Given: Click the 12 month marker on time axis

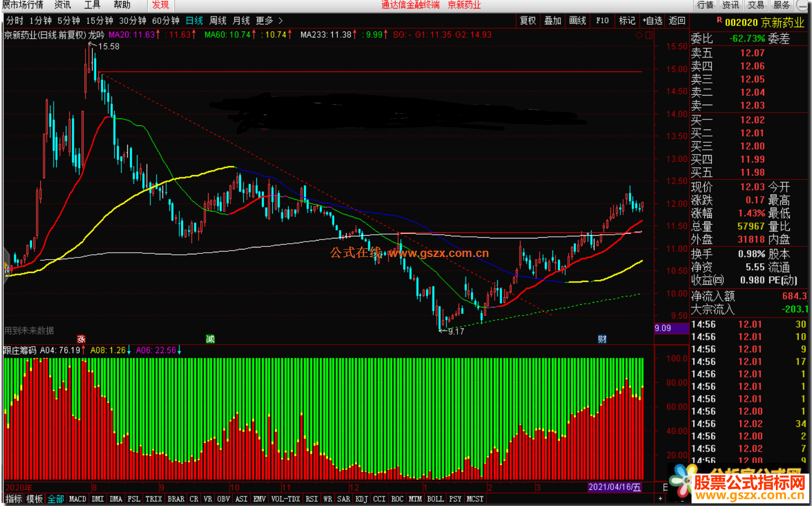Looking at the screenshot, I should (354, 487).
